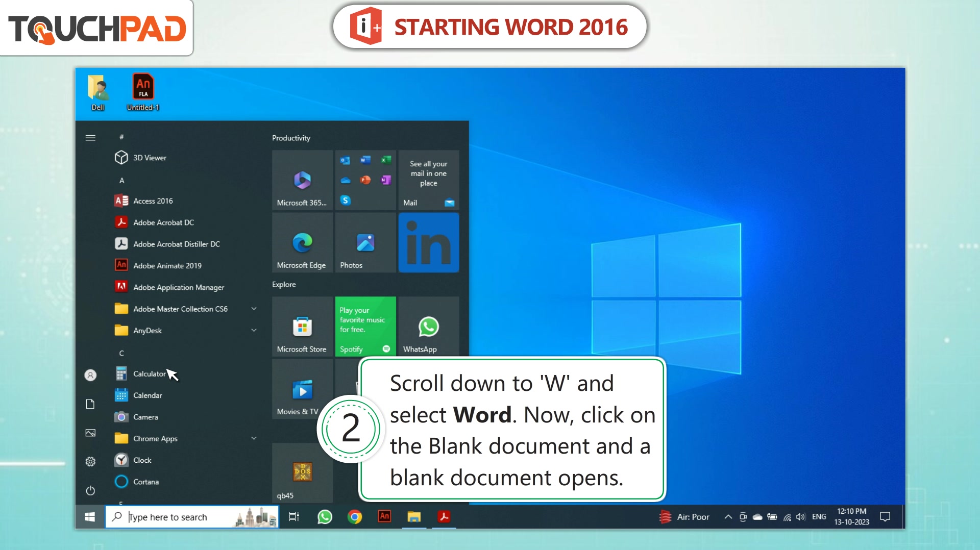Show hidden icons in the system tray

728,517
